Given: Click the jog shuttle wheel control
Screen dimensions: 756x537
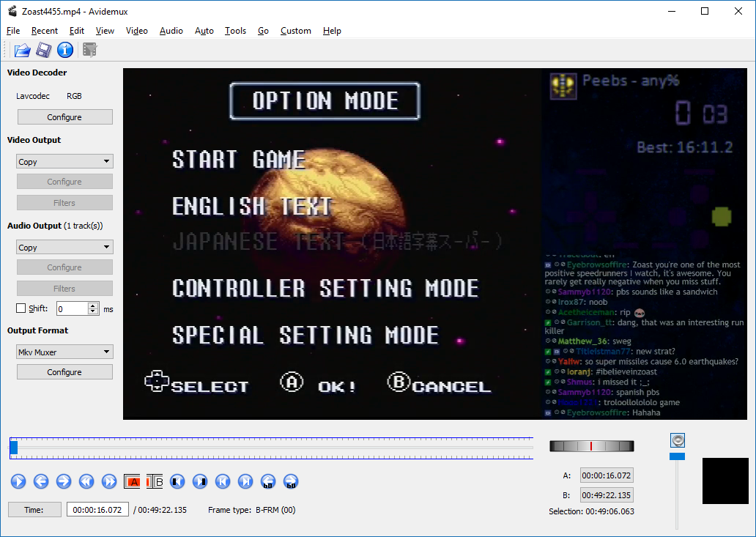Looking at the screenshot, I should [x=592, y=446].
